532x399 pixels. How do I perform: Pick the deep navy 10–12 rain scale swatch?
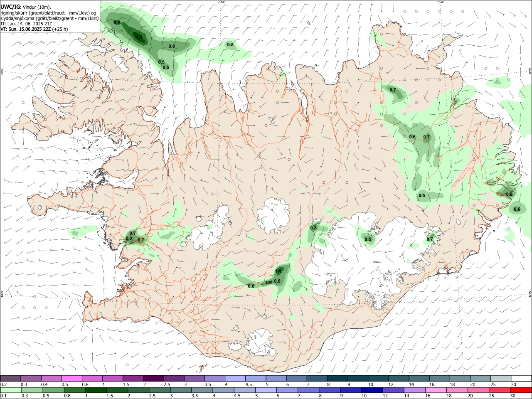372,390
